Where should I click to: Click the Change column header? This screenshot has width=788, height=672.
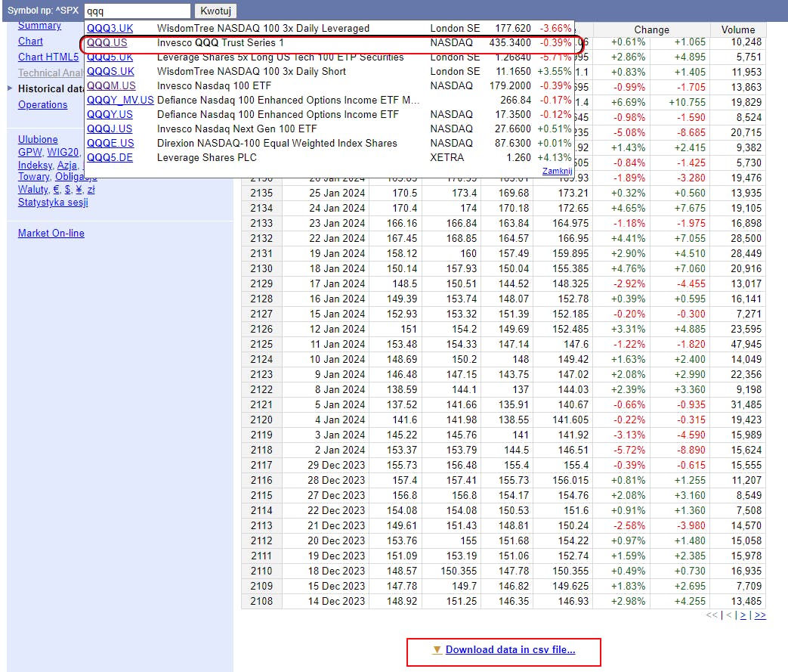(651, 29)
